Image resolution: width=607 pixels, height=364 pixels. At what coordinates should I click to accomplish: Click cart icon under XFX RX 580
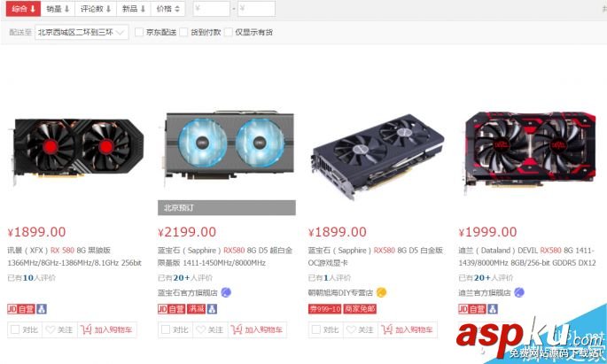86,329
